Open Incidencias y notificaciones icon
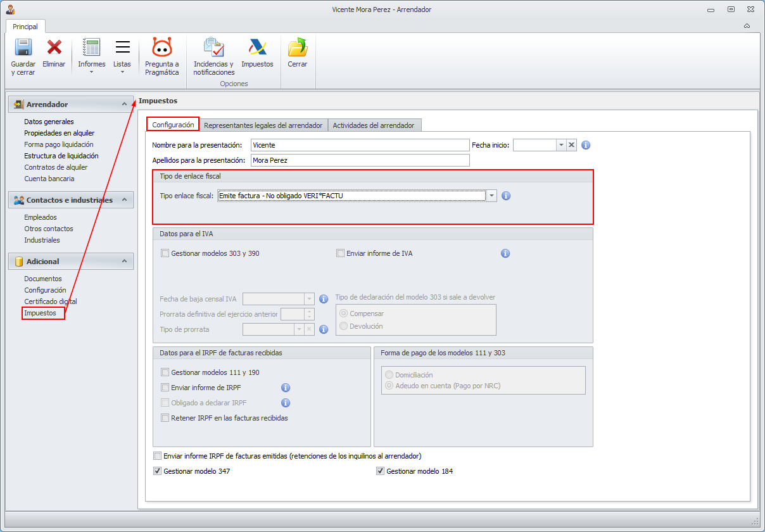 214,47
